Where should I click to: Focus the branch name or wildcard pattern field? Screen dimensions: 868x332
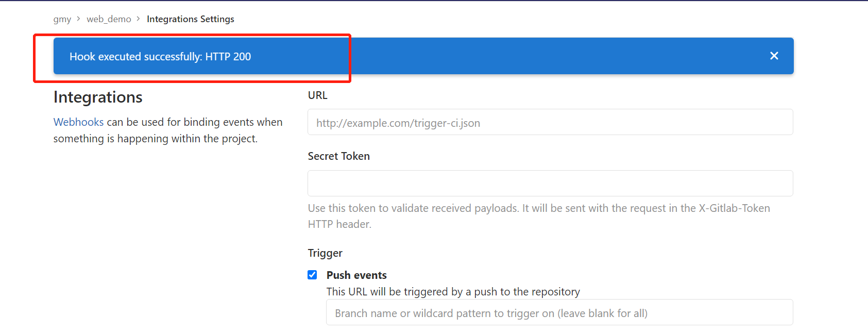(559, 312)
